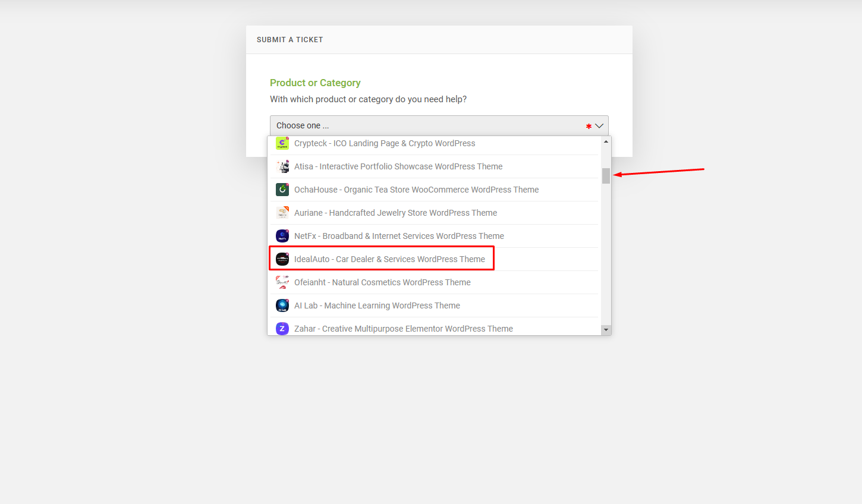Image resolution: width=862 pixels, height=504 pixels.
Task: Click the Crypteck theme icon
Action: click(x=282, y=143)
